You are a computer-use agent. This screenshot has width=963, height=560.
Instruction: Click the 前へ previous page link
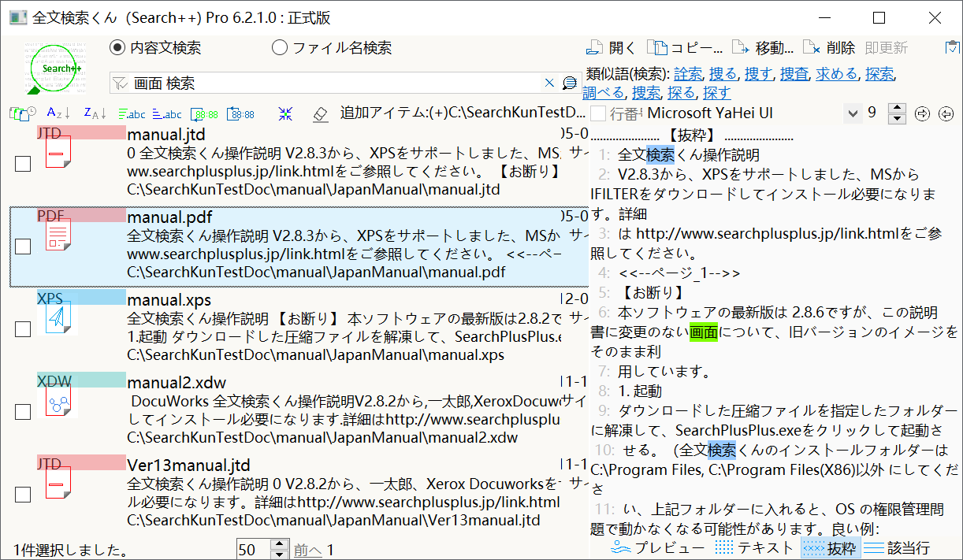307,550
